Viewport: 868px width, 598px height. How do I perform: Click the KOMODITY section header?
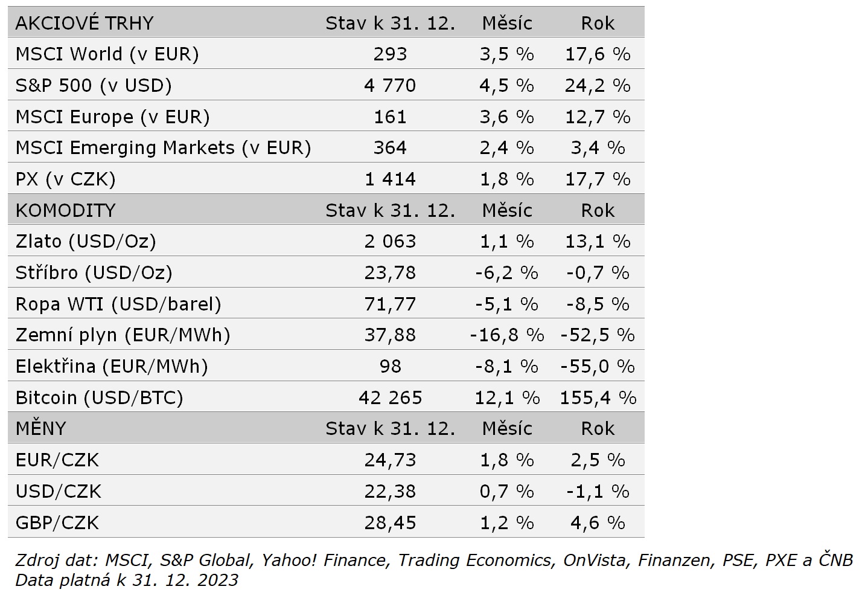point(65,210)
